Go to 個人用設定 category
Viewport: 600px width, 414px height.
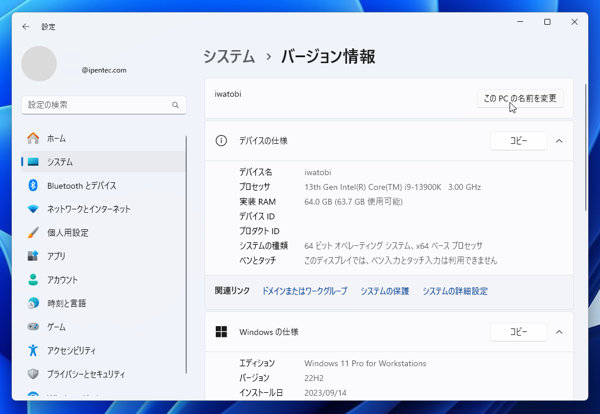(x=103, y=232)
